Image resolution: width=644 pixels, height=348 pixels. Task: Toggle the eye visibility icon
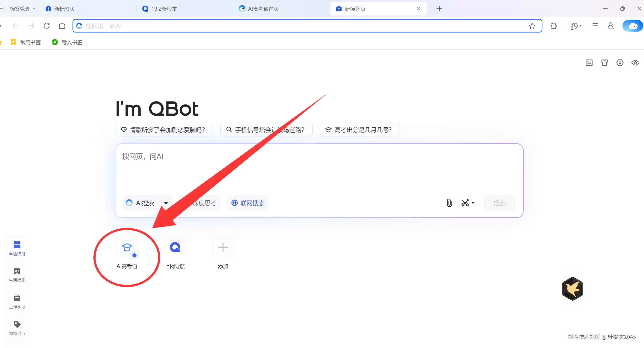[635, 63]
